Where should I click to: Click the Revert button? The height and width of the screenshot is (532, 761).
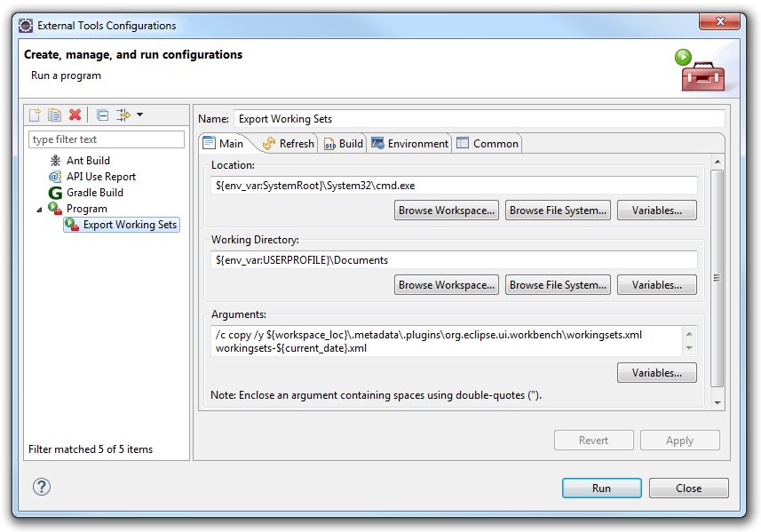[x=593, y=441]
